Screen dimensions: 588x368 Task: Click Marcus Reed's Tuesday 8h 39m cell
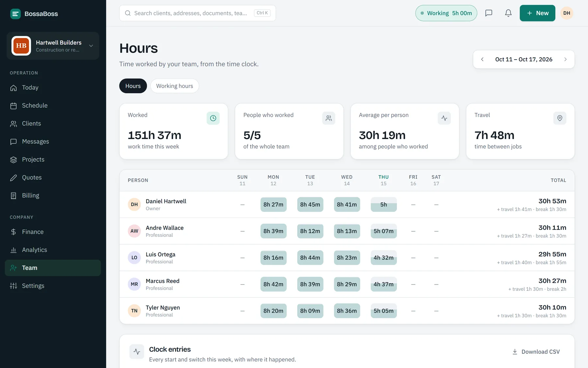coord(310,284)
